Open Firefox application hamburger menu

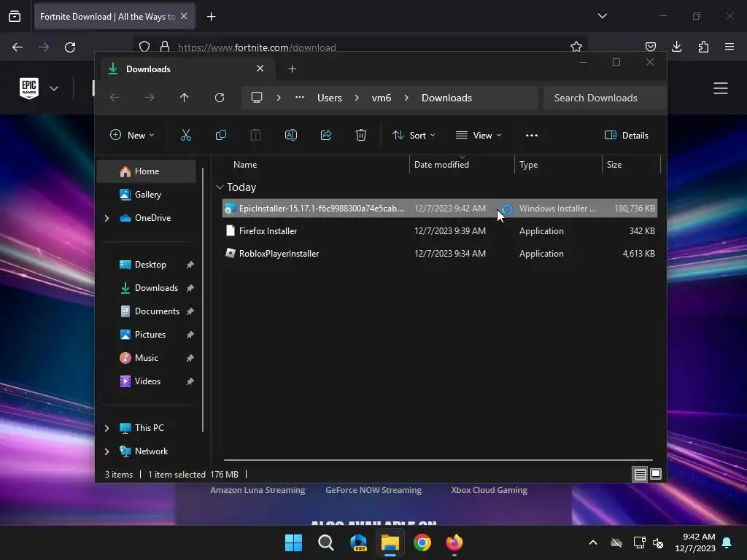729,47
